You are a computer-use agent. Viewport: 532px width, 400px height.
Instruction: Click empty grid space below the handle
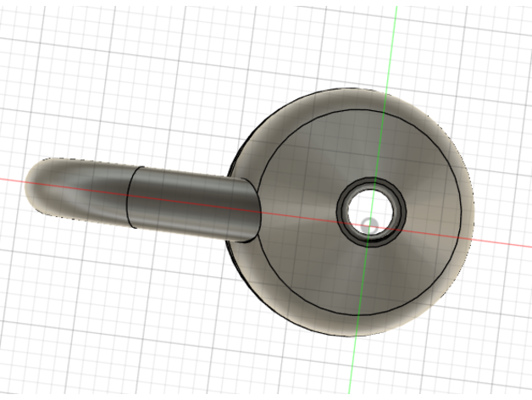point(127,305)
